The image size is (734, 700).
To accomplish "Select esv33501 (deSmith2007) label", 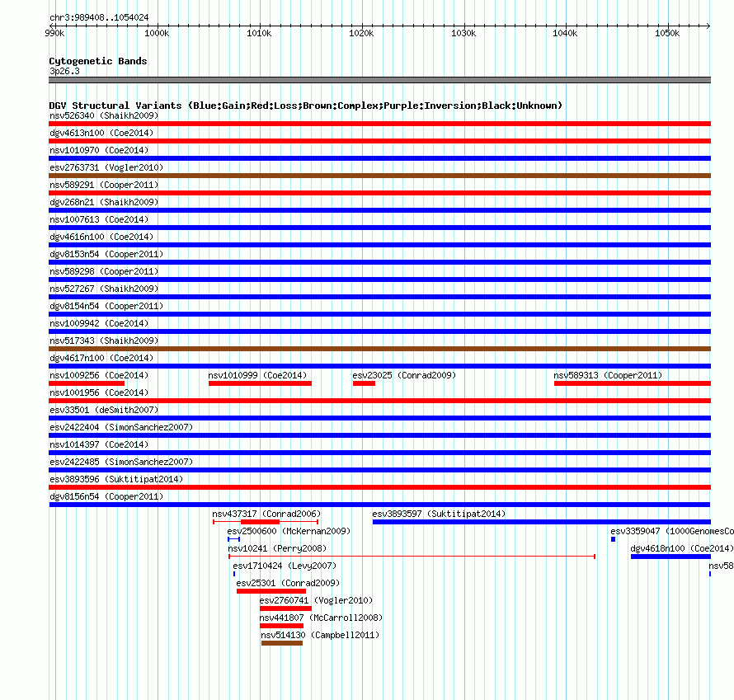I will point(104,410).
